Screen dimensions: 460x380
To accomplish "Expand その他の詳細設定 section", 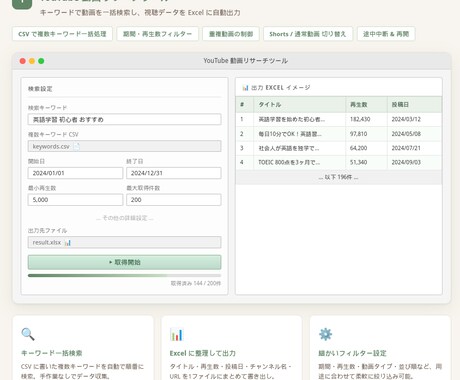I will click(124, 218).
